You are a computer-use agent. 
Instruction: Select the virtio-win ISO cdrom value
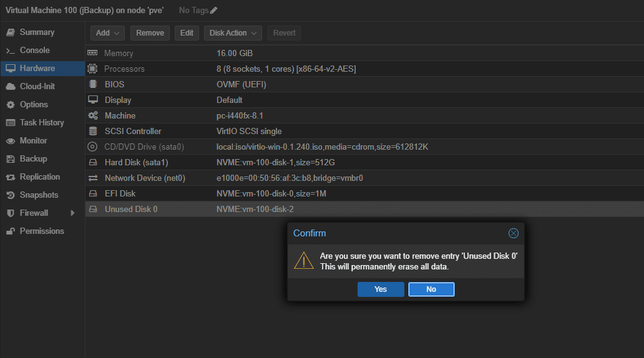323,147
